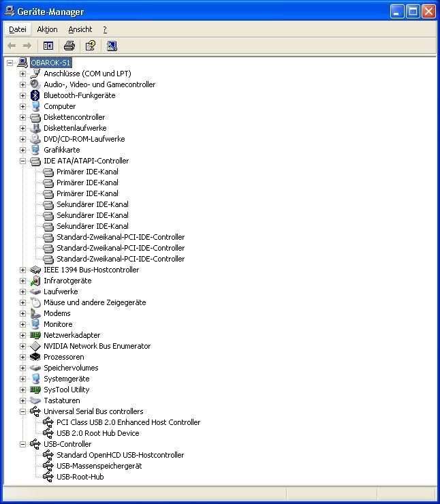Click the Forward arrow toolbar button

pos(27,46)
